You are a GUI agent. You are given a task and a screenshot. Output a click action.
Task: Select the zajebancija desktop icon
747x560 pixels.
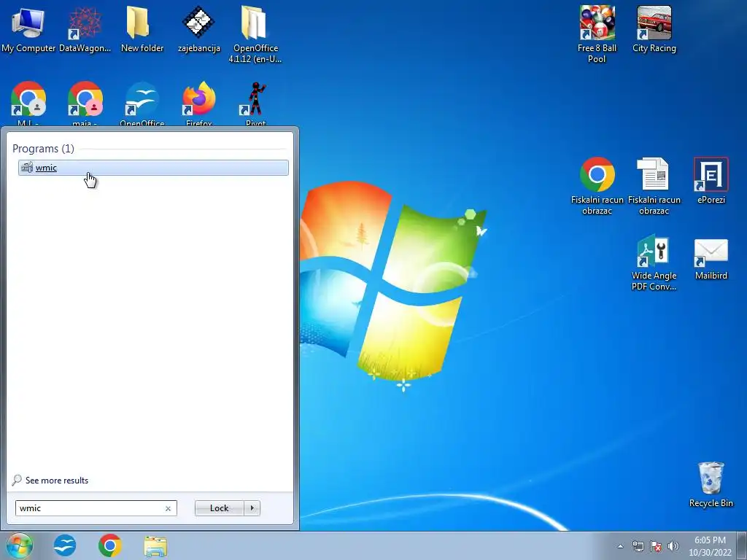[198, 29]
